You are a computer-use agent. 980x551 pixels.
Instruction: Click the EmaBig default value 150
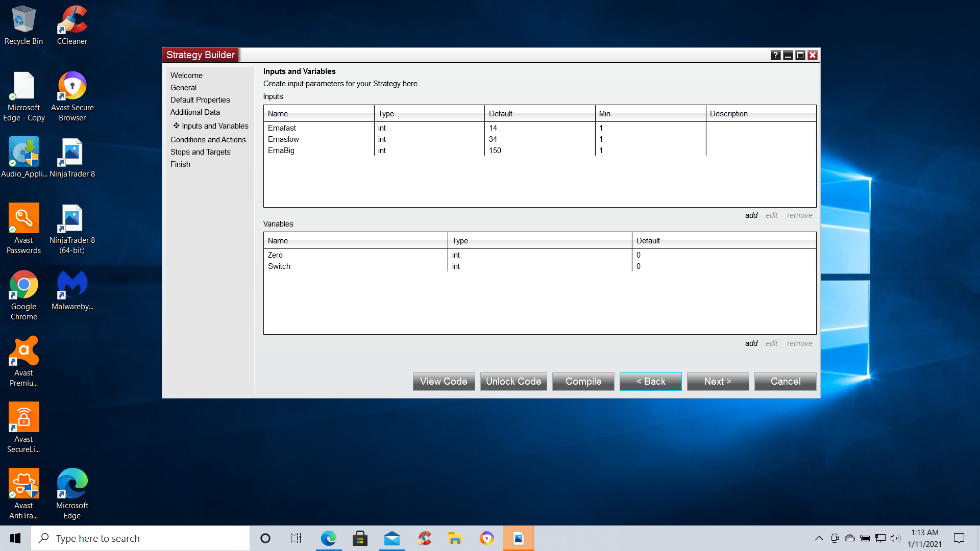tap(495, 151)
